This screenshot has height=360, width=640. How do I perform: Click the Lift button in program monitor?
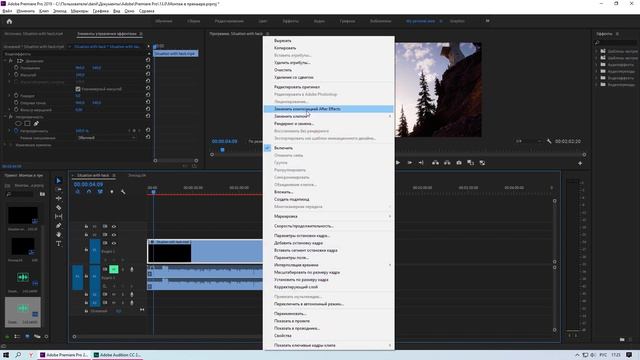(x=436, y=162)
